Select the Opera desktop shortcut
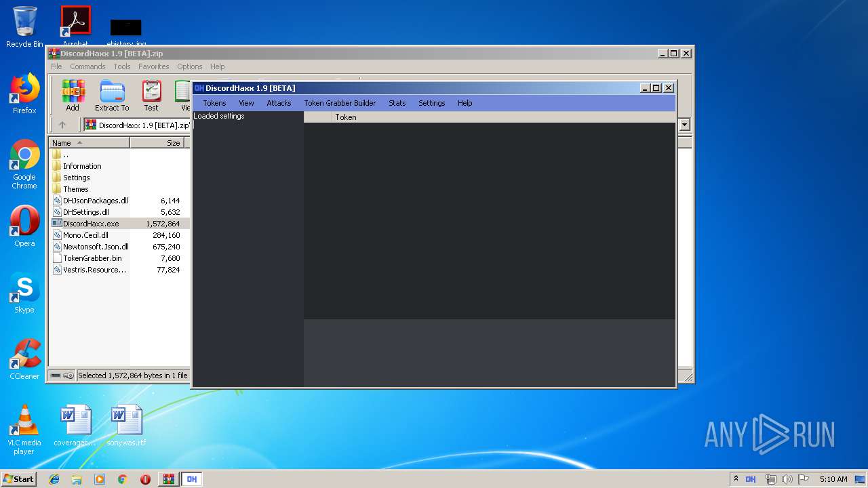The height and width of the screenshot is (488, 868). point(24,226)
